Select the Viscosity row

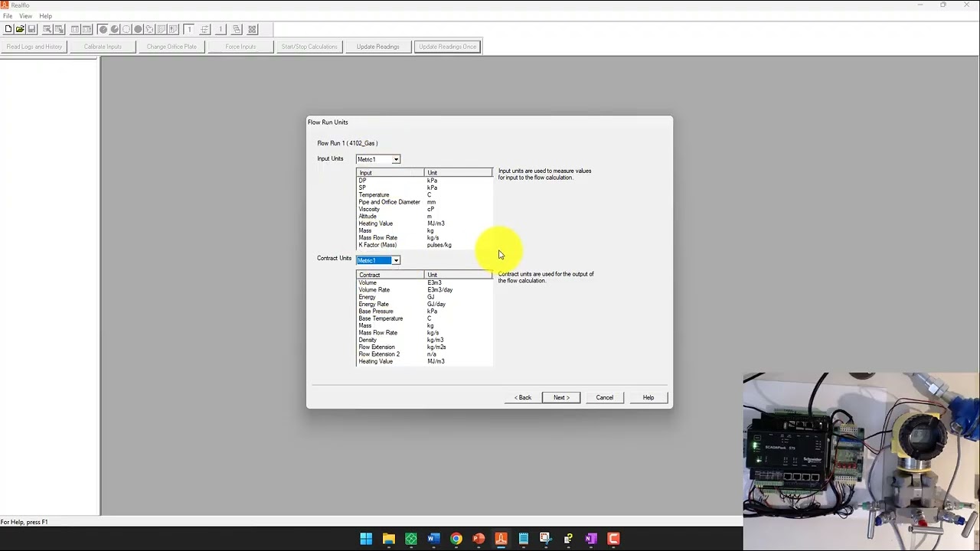[x=424, y=209]
